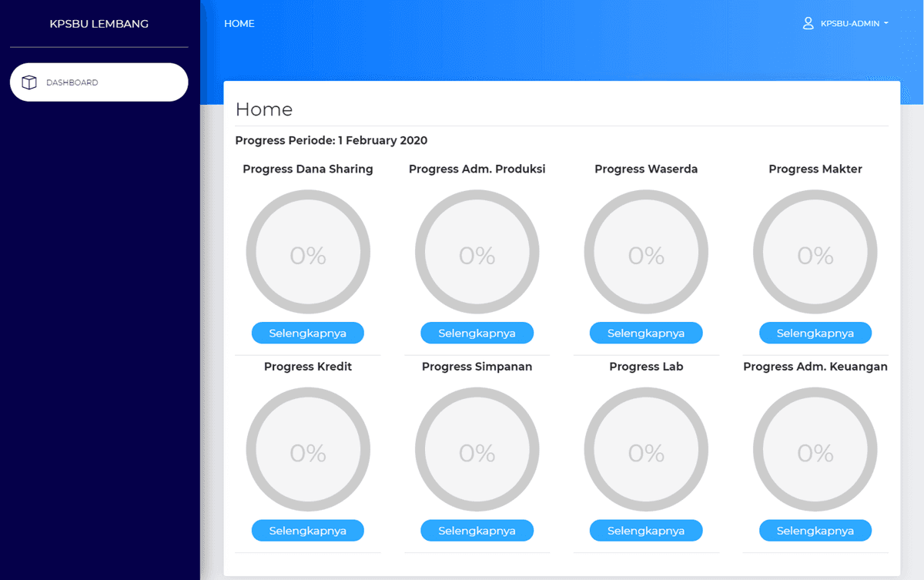Click the HOME breadcrumb in top bar
The image size is (924, 580).
pyautogui.click(x=239, y=24)
